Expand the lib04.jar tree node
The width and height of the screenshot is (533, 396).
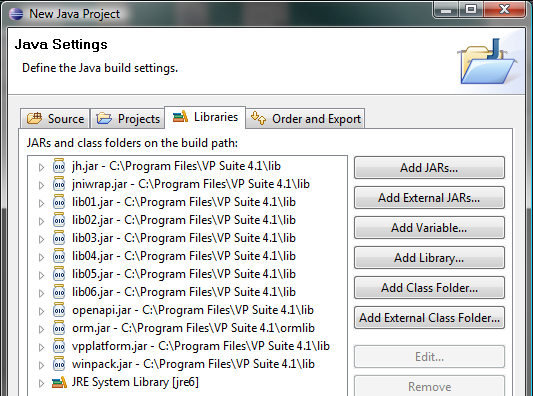tap(41, 257)
